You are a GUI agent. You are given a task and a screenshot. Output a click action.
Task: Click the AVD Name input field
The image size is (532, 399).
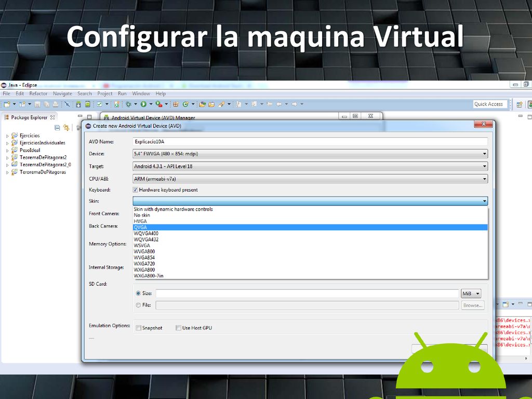[310, 141]
